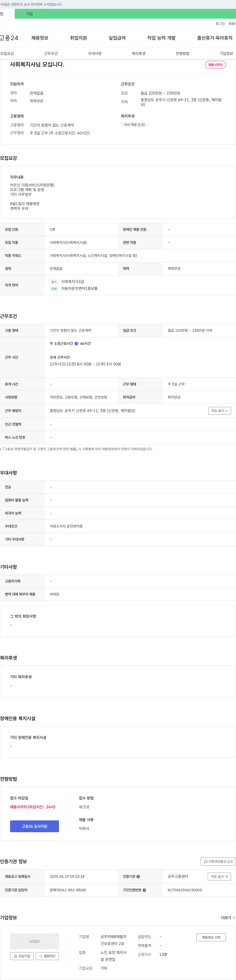Expand 기업정보 with 더보기 link
This screenshot has height=980, width=236.
tap(228, 918)
